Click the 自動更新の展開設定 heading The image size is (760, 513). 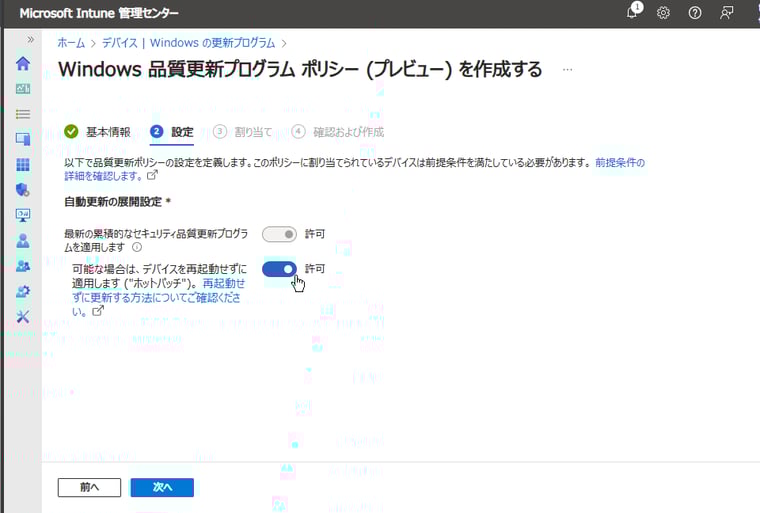(117, 202)
